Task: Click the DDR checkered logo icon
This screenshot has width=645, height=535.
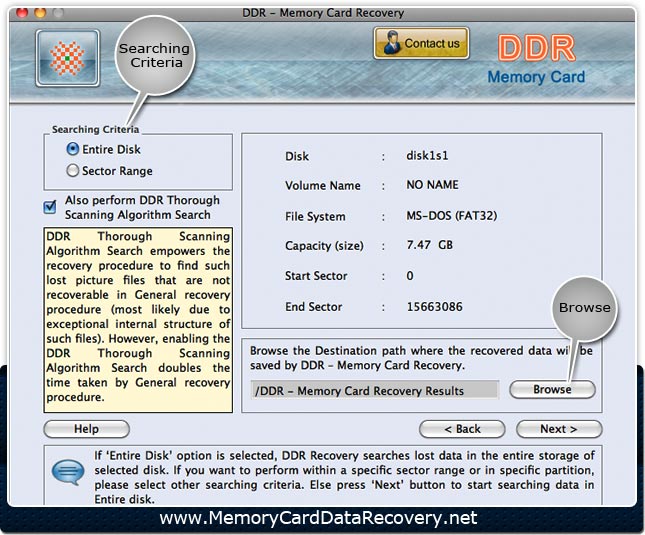Action: coord(68,58)
